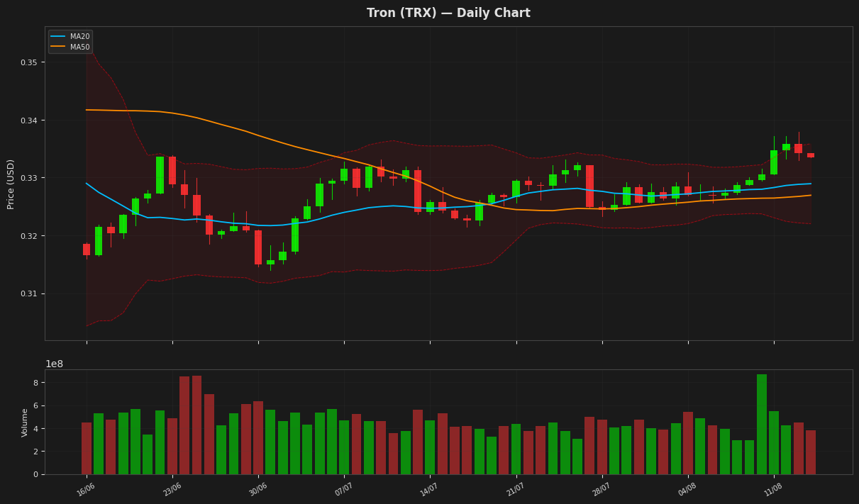Click the MA50 legend entry
Screen dimensions: 859x504
click(70, 47)
